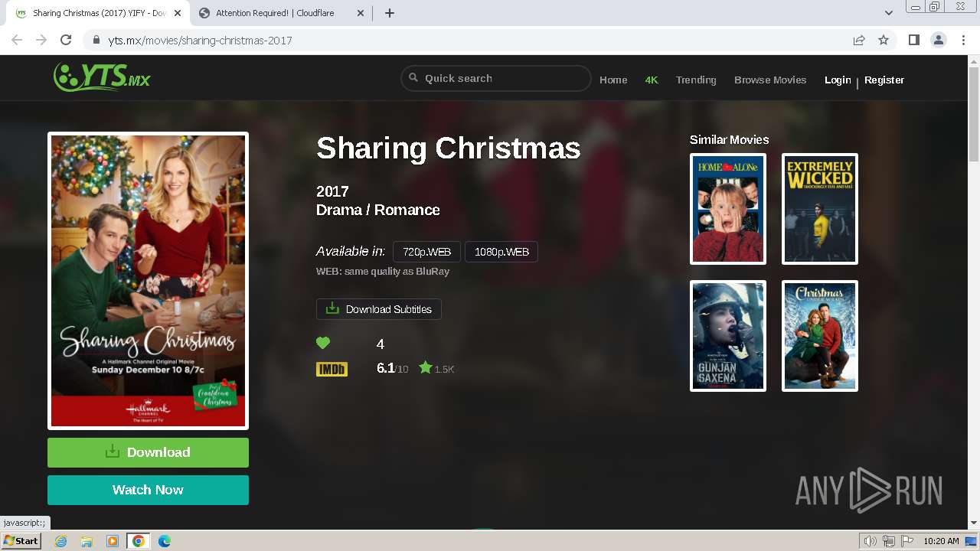Launch Internet Explorer from taskbar

[61, 541]
